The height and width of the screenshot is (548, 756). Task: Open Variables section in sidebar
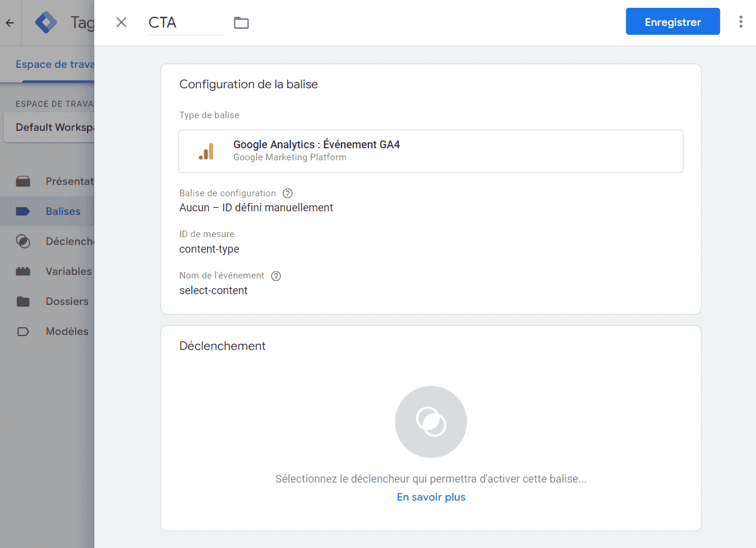[68, 271]
